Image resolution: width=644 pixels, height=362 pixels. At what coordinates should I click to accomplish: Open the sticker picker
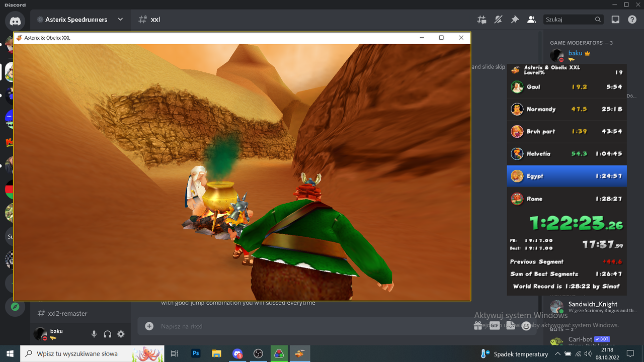510,326
